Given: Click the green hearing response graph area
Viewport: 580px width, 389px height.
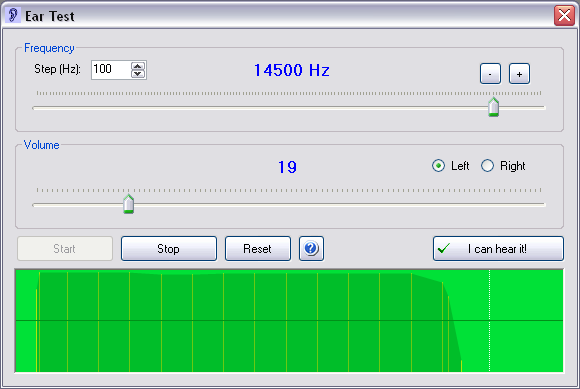Looking at the screenshot, I should click(289, 321).
